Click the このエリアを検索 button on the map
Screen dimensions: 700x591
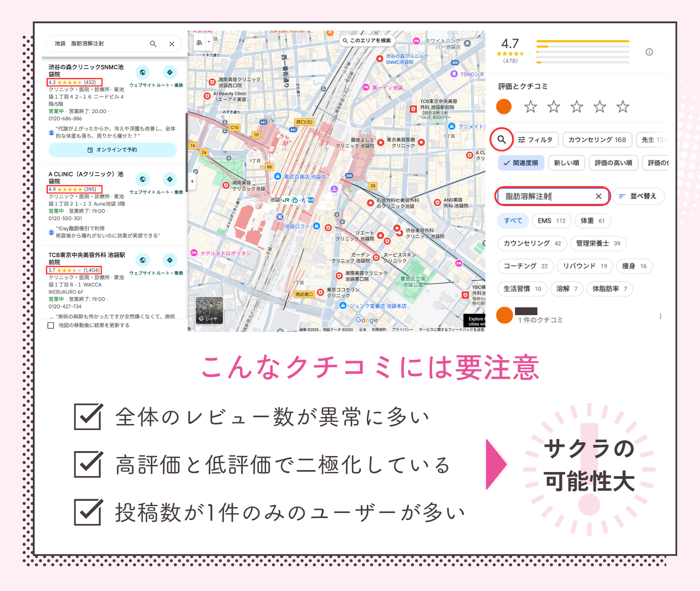tap(366, 41)
